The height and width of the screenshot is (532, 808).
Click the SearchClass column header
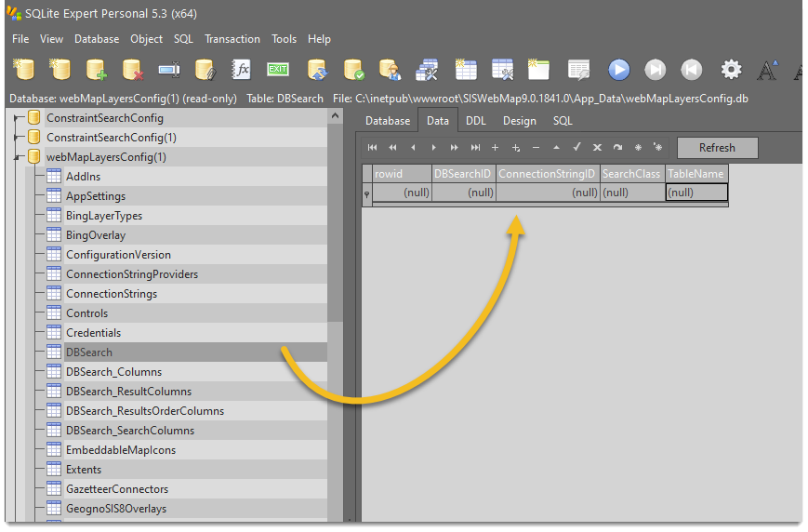click(632, 174)
